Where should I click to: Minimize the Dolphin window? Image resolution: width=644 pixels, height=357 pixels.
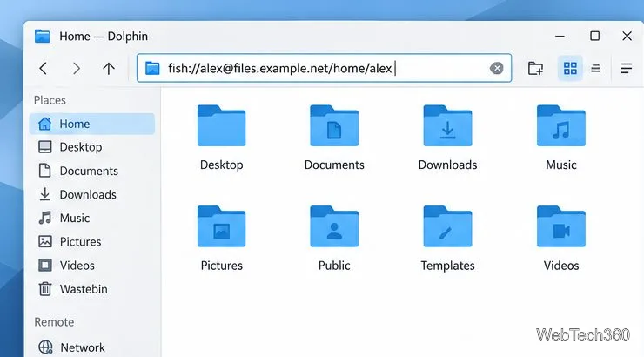click(560, 37)
